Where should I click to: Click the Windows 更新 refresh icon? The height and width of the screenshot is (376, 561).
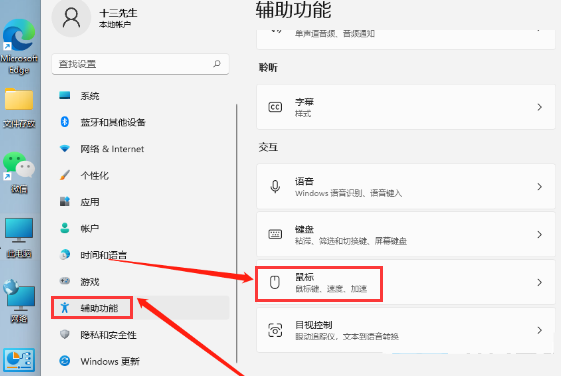[x=65, y=361]
